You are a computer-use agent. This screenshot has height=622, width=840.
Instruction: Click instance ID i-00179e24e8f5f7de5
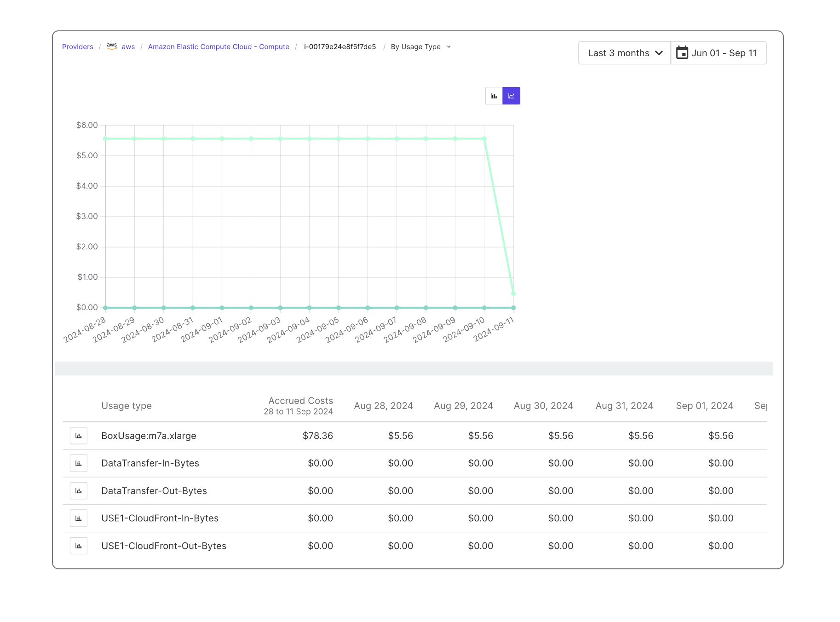tap(340, 47)
